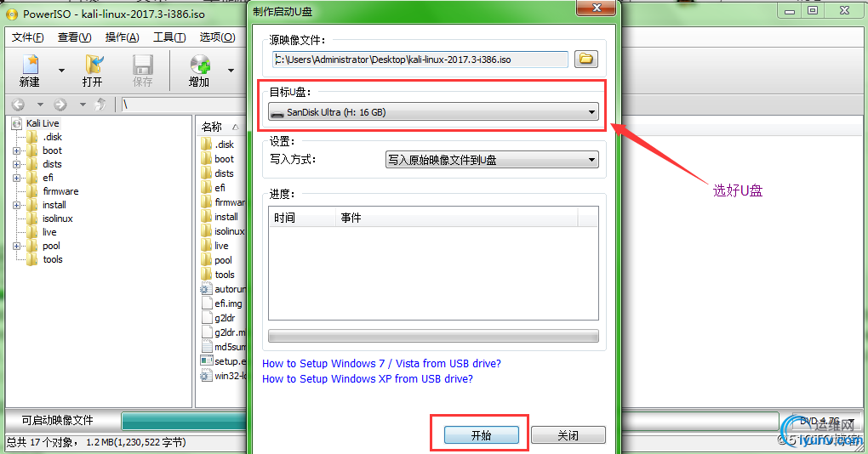Click the Up one level icon
The height and width of the screenshot is (454, 868).
[100, 104]
